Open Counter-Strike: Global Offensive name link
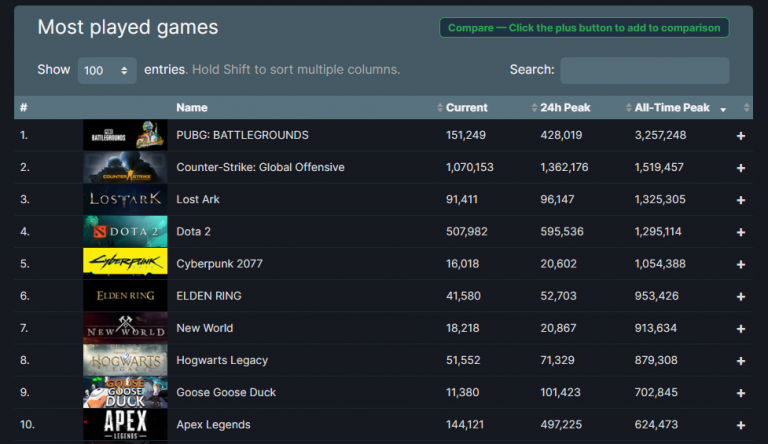768x444 pixels. [260, 168]
